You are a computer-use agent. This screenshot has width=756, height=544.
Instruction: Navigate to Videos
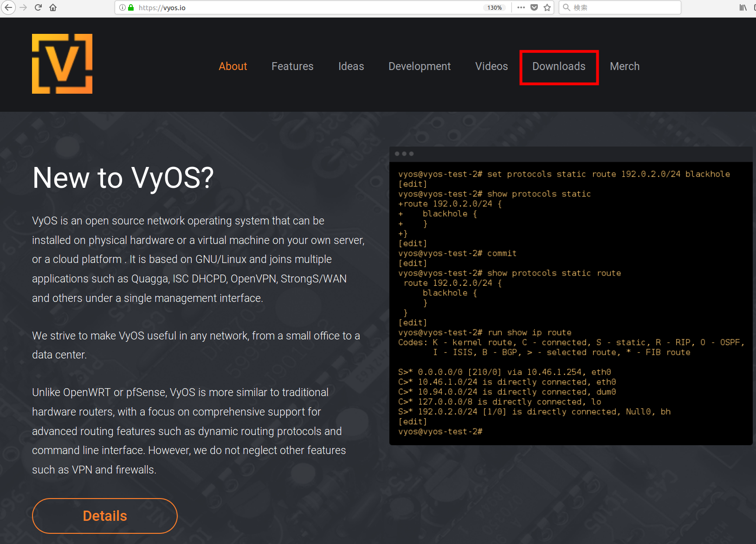tap(491, 66)
